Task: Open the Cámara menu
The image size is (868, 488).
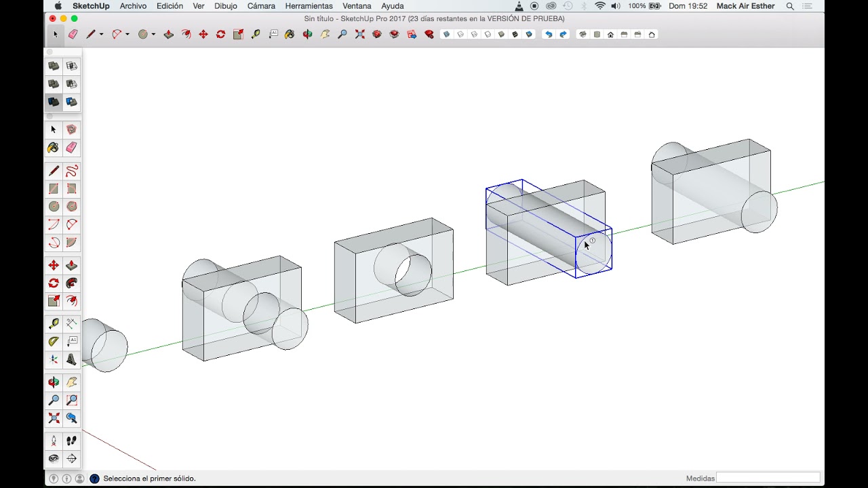Action: (261, 6)
